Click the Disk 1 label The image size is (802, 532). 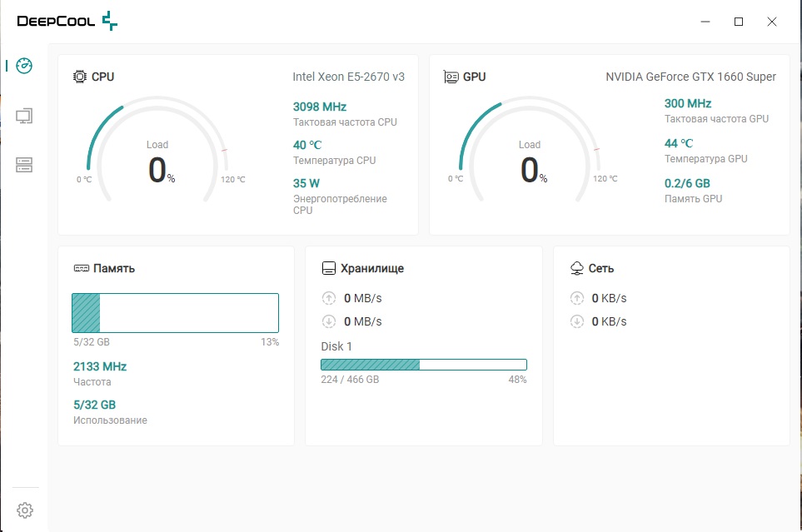pyautogui.click(x=336, y=346)
